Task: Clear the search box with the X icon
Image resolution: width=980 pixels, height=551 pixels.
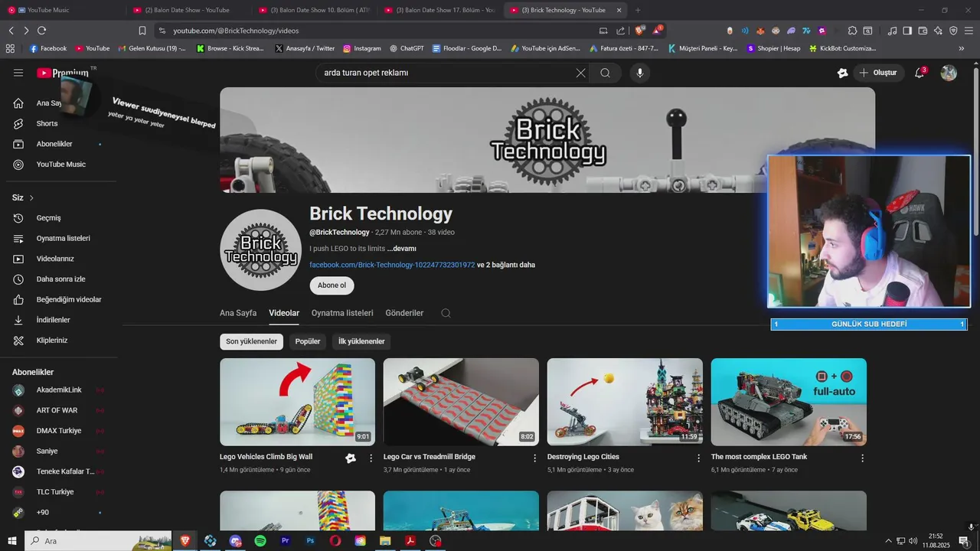Action: click(x=580, y=73)
